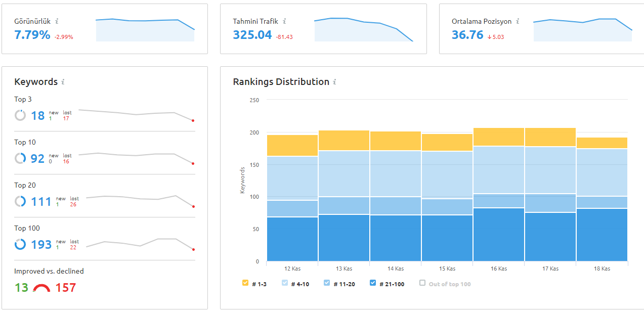This screenshot has height=312, width=644.
Task: Click the Top 10 trend line
Action: (x=137, y=158)
